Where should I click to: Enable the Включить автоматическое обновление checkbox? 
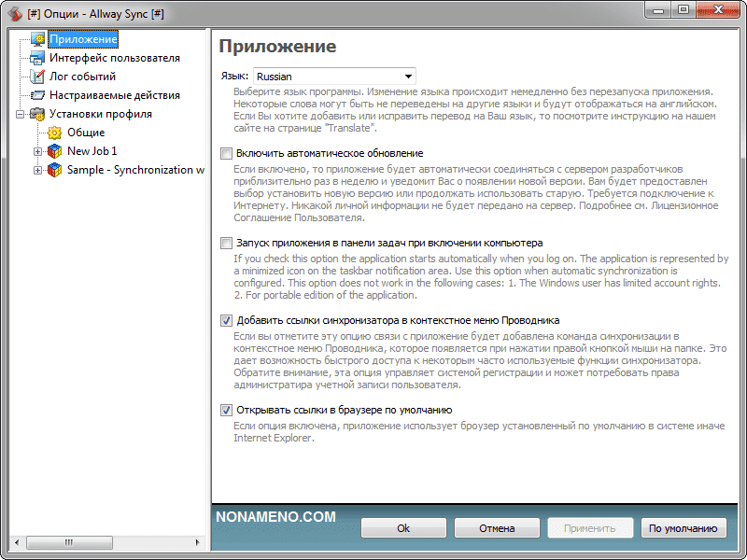pos(226,153)
